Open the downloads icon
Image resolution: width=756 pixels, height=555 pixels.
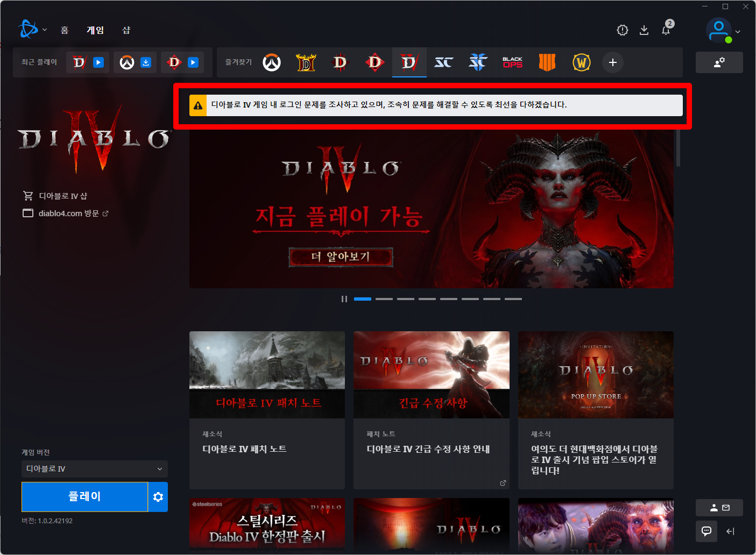pyautogui.click(x=644, y=30)
